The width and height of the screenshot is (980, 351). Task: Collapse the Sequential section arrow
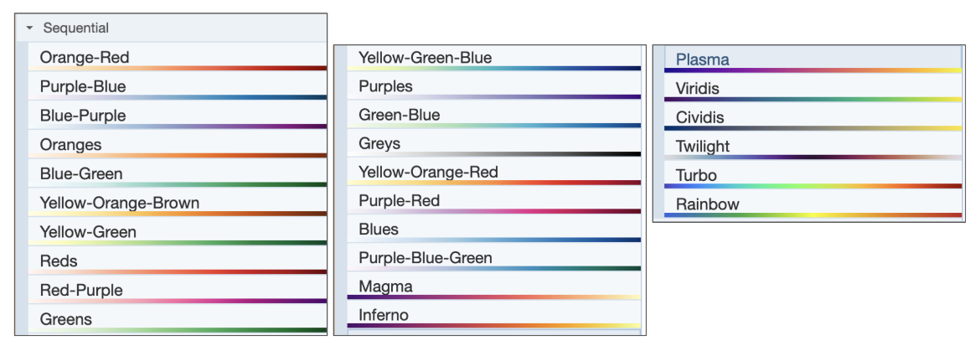pos(29,28)
